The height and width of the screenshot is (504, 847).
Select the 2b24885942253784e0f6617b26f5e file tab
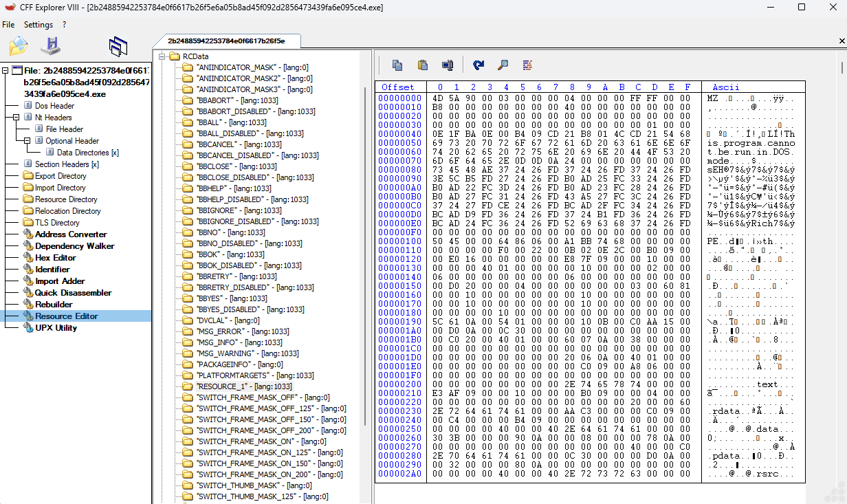(x=225, y=41)
